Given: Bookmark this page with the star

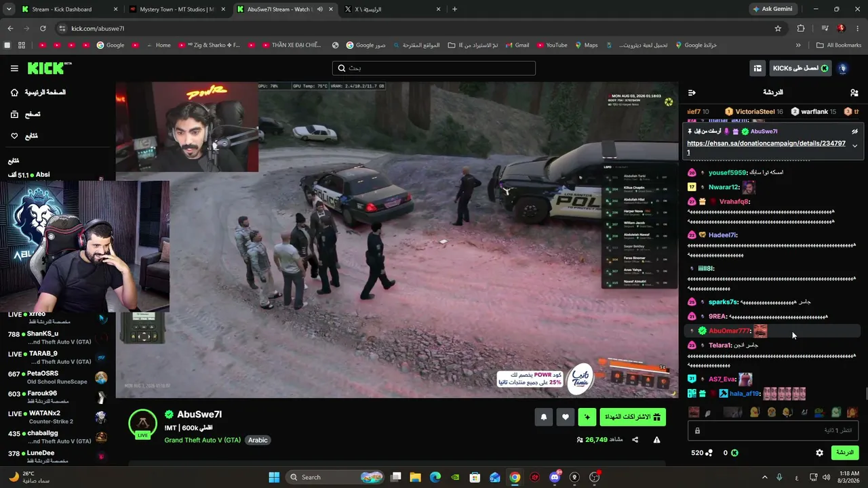Looking at the screenshot, I should pyautogui.click(x=778, y=28).
